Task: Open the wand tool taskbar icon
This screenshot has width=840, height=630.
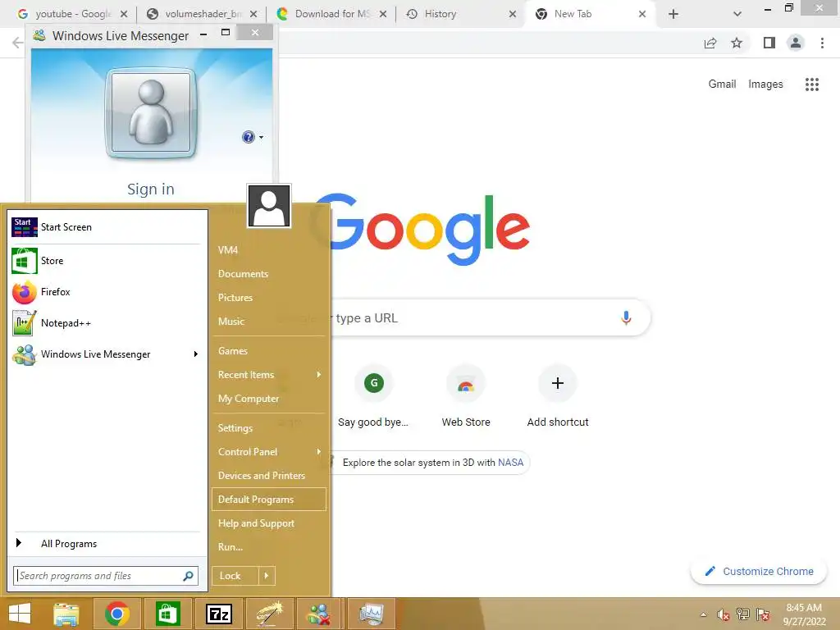Action: [x=269, y=614]
